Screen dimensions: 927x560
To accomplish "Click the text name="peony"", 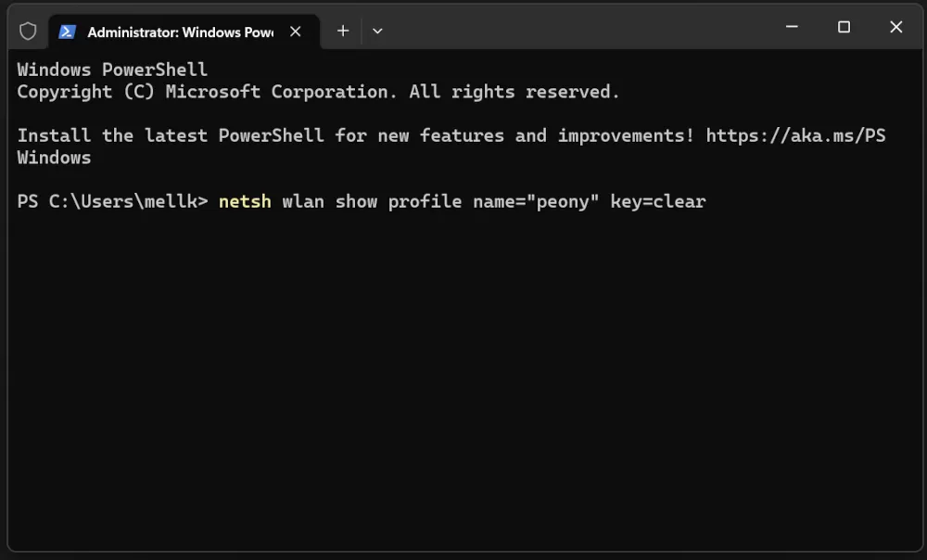I will click(x=536, y=201).
